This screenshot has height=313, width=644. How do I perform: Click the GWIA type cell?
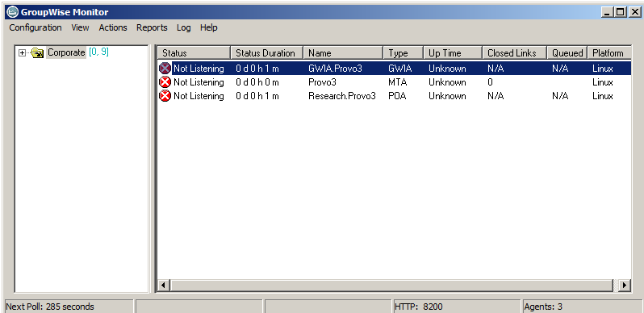point(400,69)
